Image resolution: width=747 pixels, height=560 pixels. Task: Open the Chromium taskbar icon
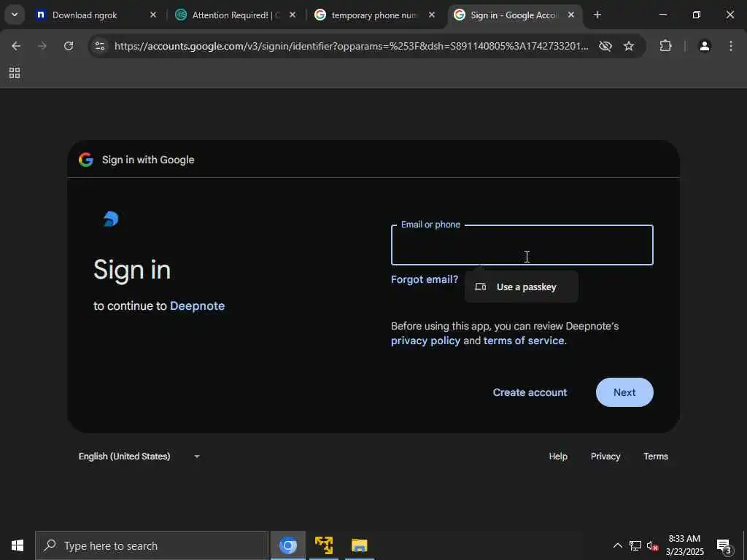(x=287, y=545)
